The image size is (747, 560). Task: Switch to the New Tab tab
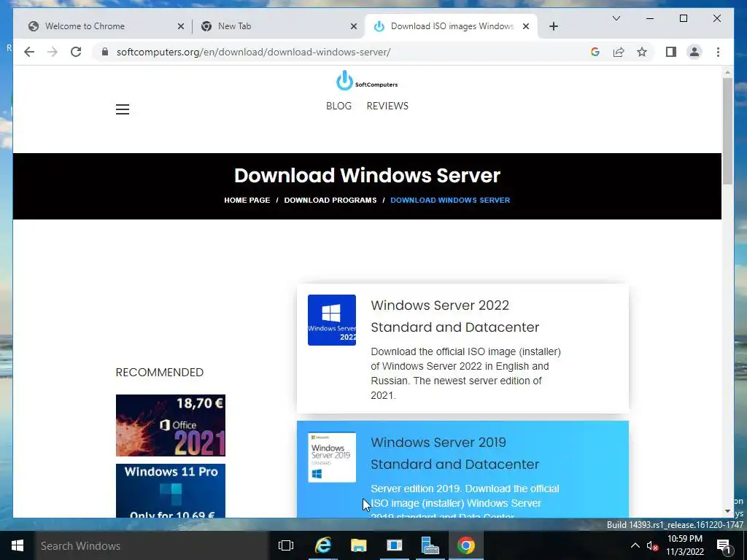pyautogui.click(x=279, y=26)
